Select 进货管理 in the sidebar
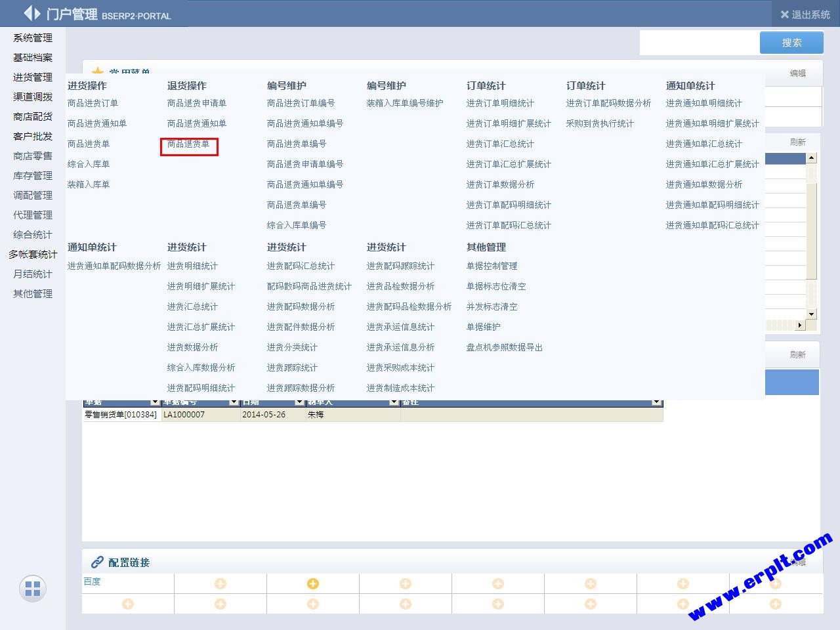 coord(33,77)
